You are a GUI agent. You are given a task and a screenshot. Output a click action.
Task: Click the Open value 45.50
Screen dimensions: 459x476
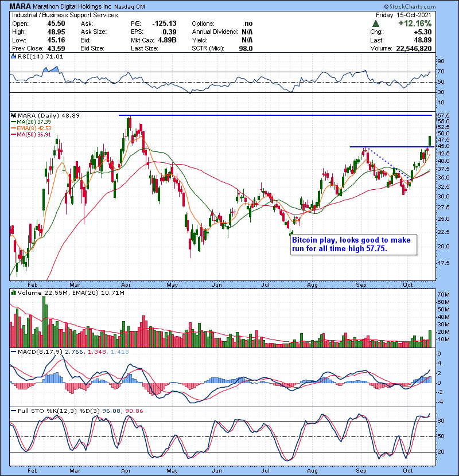(x=56, y=24)
